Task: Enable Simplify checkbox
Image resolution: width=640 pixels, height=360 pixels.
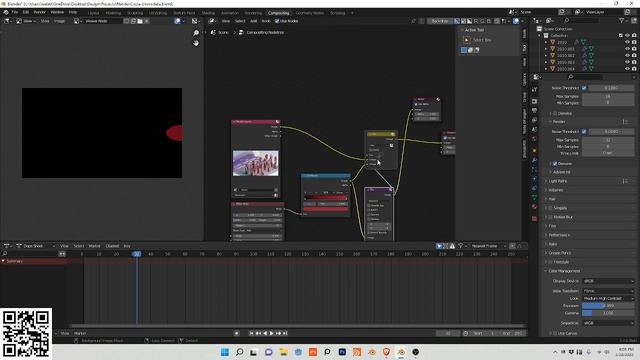Action: pos(551,208)
